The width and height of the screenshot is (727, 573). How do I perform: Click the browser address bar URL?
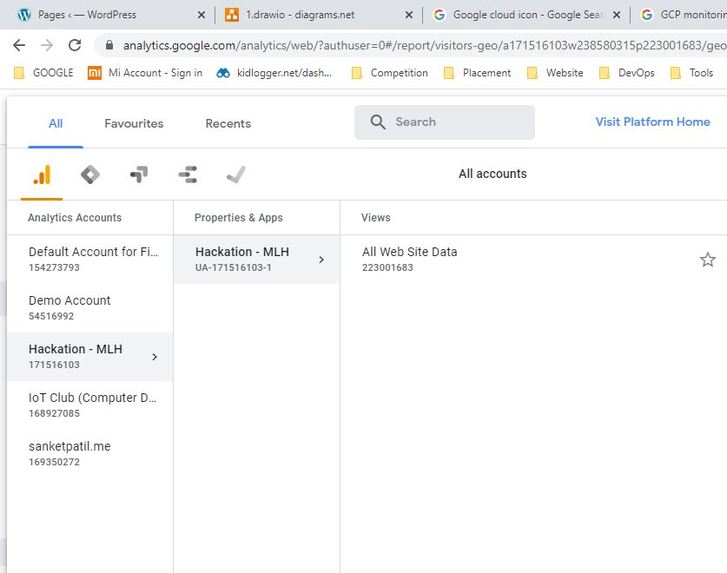[424, 45]
